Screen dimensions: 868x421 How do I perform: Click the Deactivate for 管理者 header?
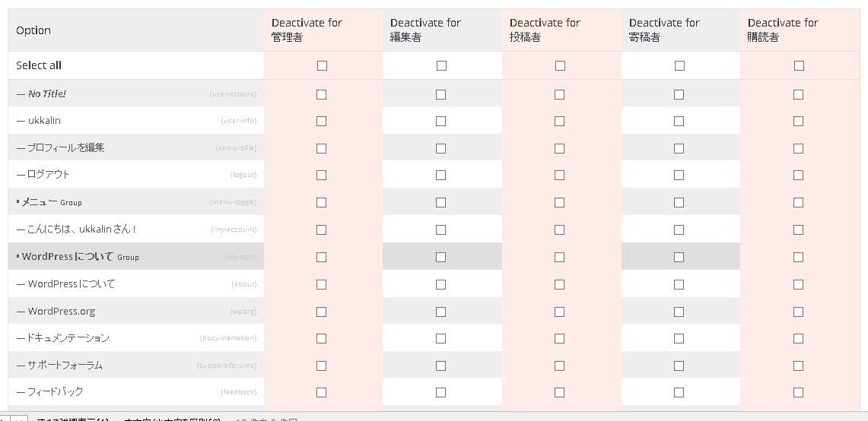coord(307,30)
